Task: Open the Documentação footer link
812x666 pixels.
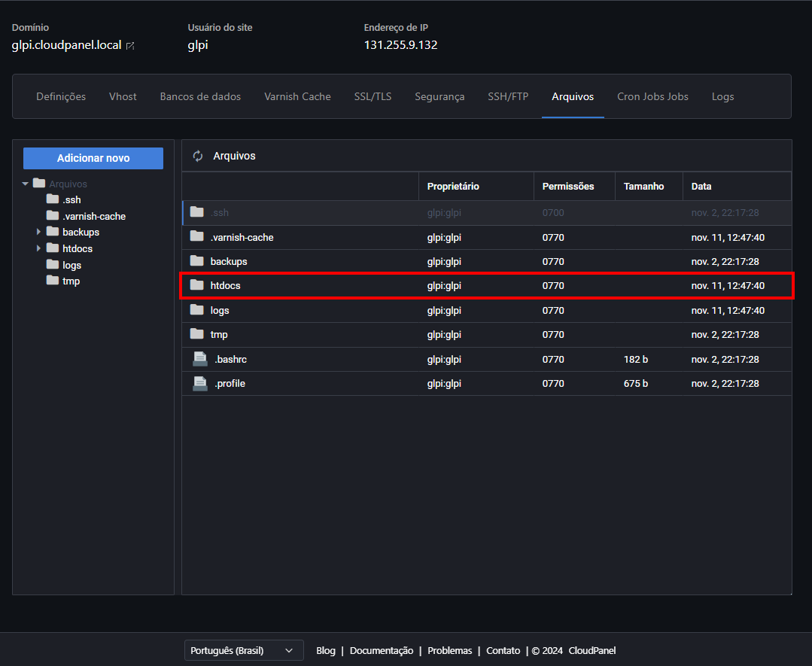Action: point(382,650)
